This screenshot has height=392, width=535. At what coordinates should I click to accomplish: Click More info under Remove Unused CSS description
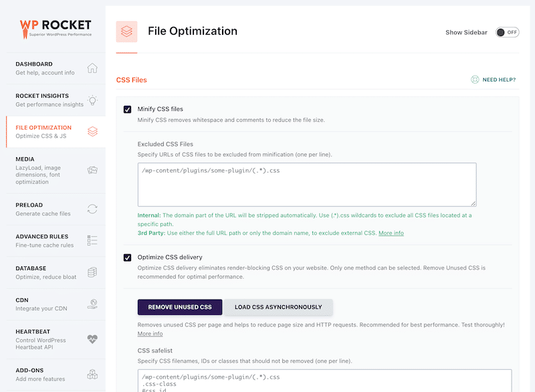tap(150, 333)
